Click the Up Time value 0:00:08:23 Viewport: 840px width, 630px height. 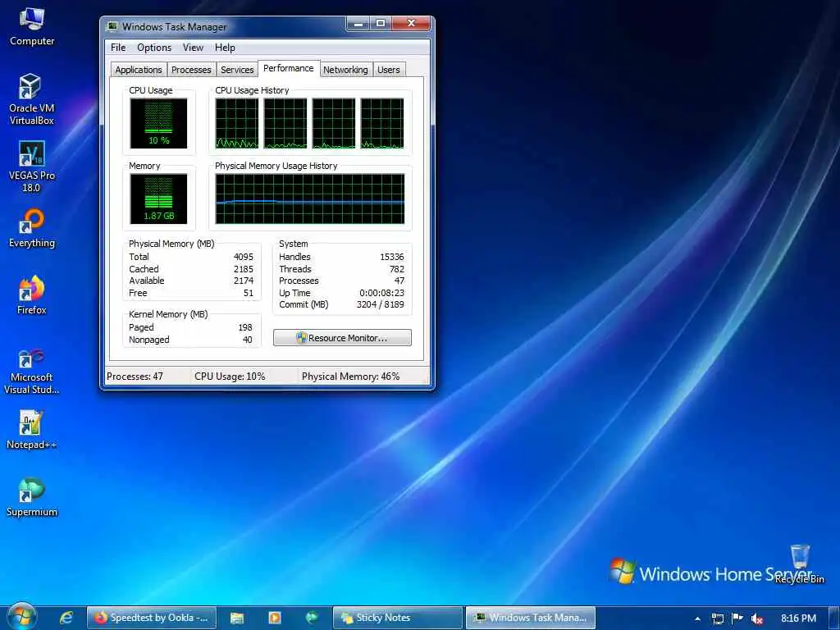(x=381, y=293)
